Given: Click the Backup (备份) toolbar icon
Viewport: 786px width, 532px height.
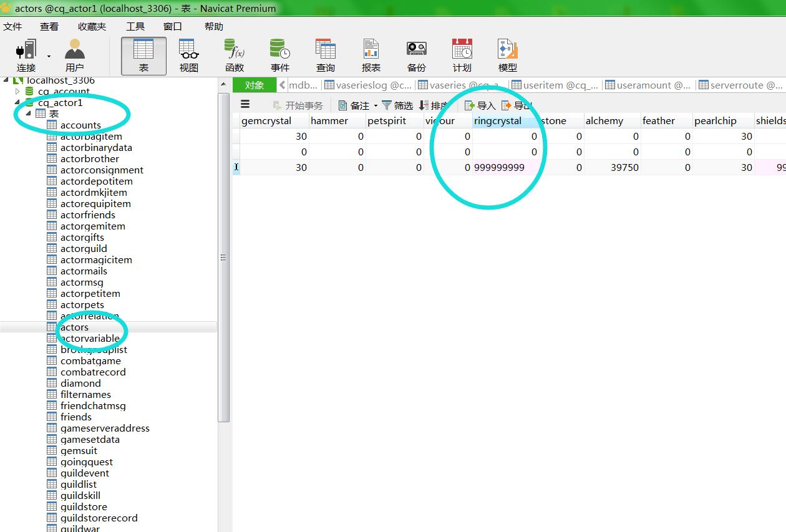Looking at the screenshot, I should 417,50.
